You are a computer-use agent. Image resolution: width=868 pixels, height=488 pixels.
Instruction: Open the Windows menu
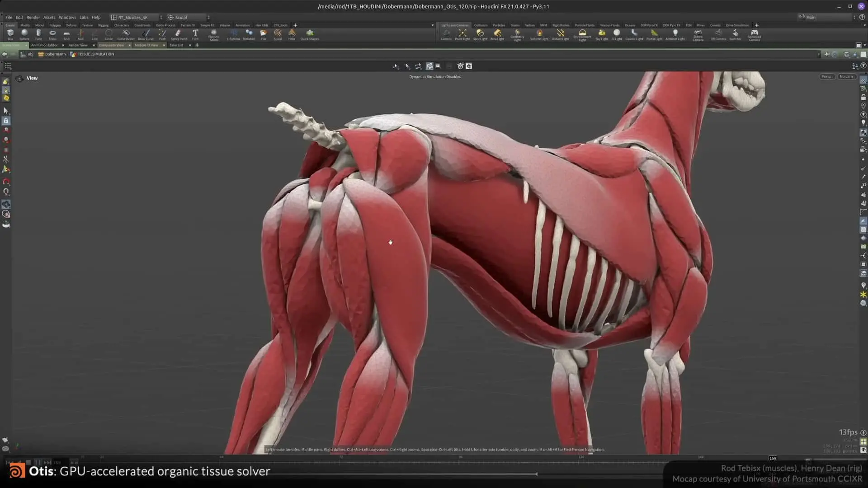(x=67, y=18)
